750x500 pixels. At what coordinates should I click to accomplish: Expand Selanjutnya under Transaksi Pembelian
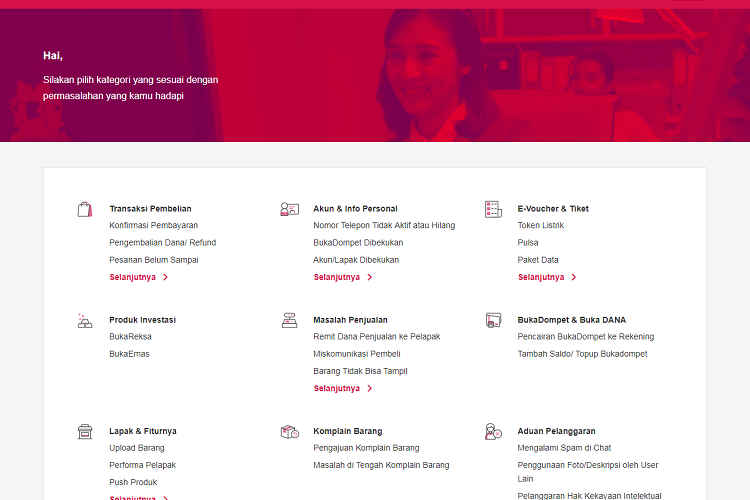click(138, 277)
